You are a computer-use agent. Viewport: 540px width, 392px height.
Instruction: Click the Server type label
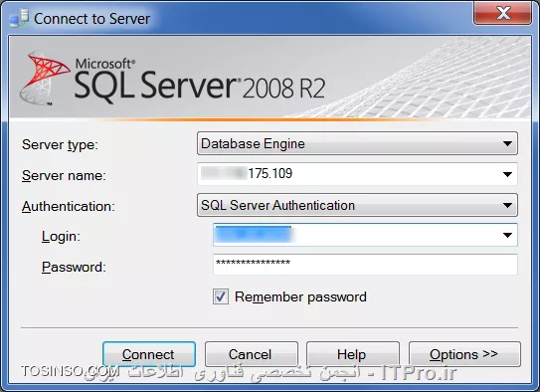(60, 144)
